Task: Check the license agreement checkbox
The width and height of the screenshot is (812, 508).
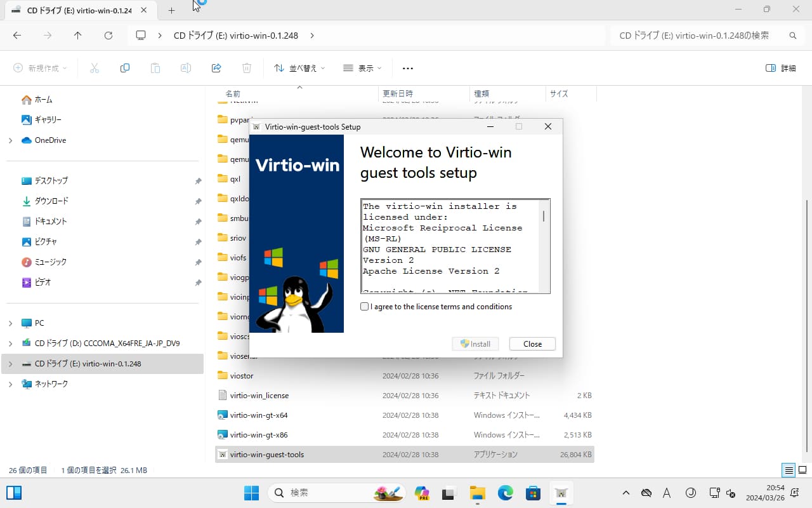Action: [x=364, y=307]
